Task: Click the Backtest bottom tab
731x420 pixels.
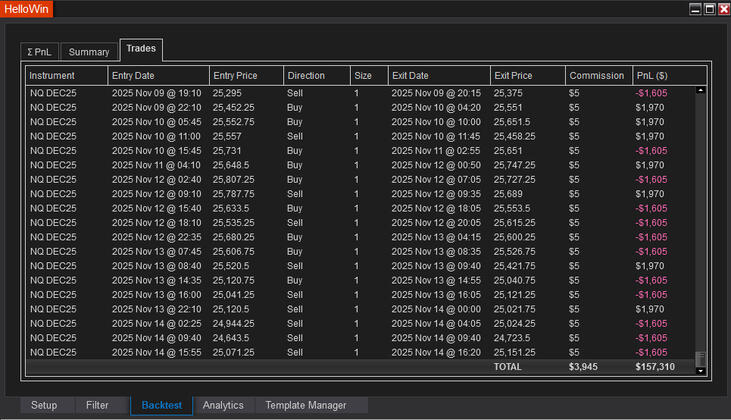Action: tap(161, 405)
